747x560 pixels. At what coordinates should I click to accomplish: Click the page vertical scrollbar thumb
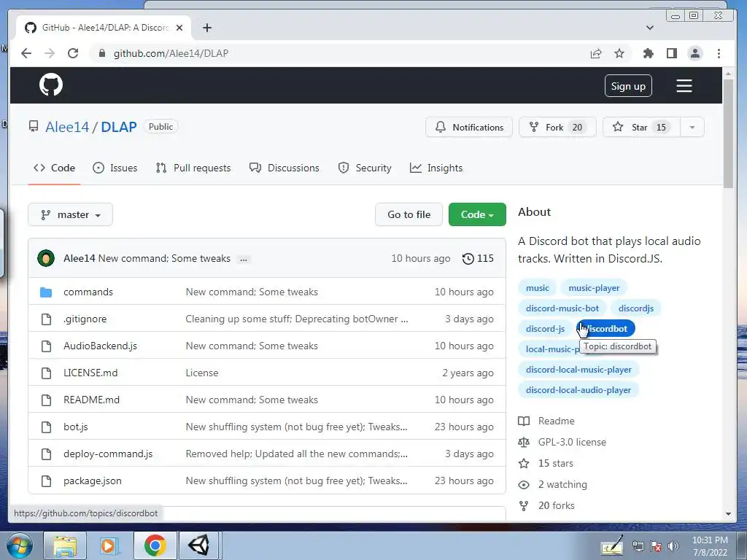pyautogui.click(x=727, y=134)
